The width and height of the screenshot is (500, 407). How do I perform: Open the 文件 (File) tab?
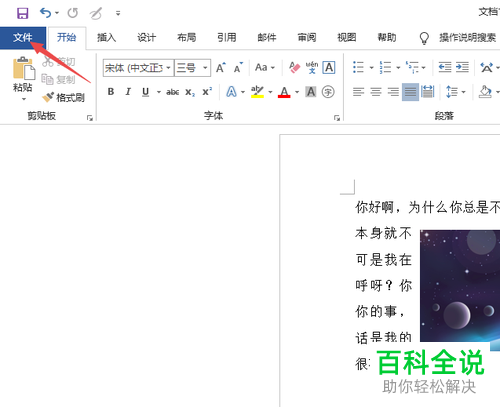[23, 38]
